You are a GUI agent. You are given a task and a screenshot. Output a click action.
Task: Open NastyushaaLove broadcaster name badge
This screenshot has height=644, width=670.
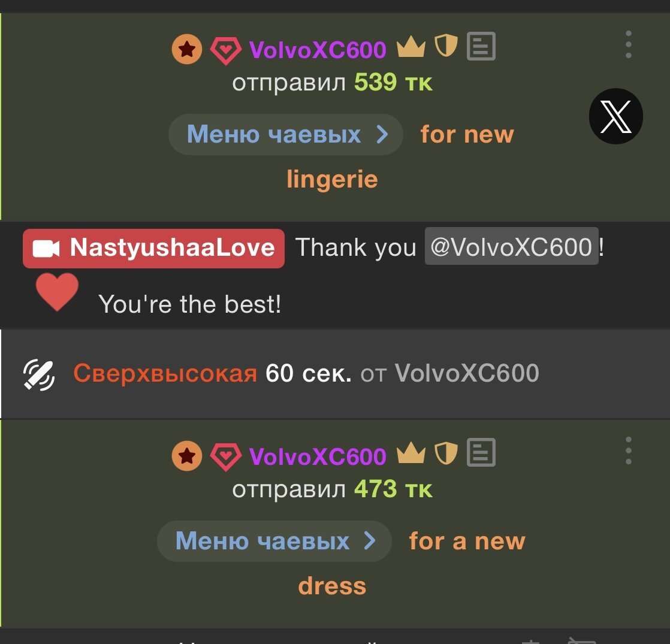tap(153, 249)
